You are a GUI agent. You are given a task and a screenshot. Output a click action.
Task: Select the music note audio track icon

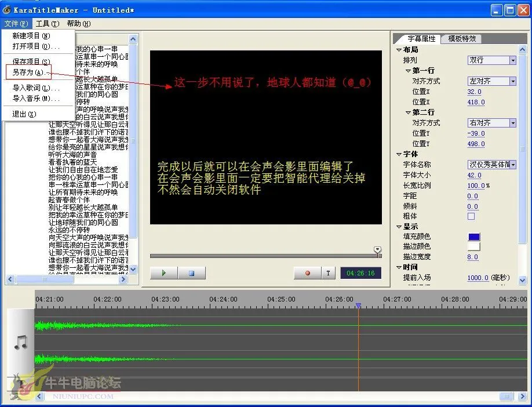[20, 342]
